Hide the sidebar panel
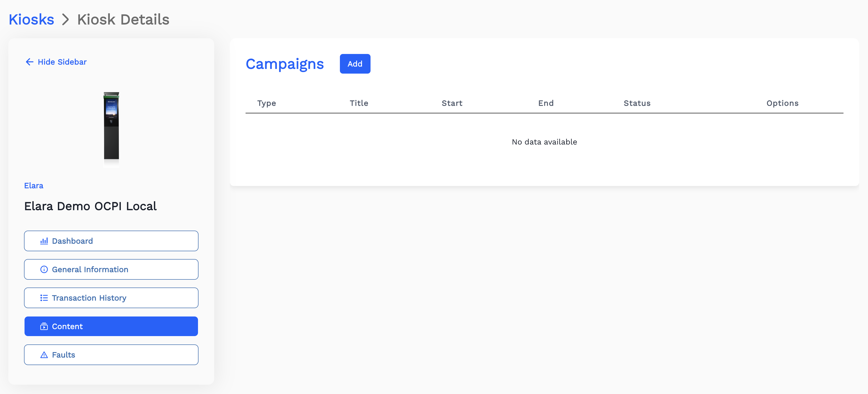 pos(62,62)
